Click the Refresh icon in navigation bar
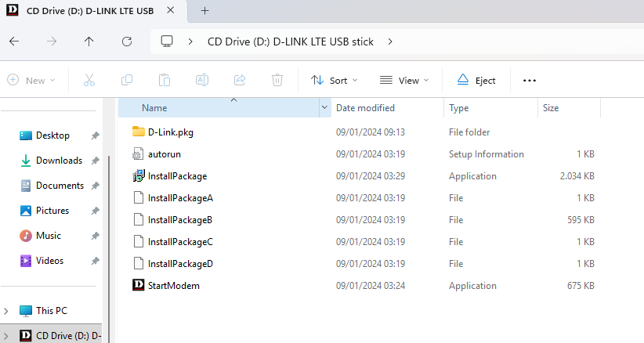The width and height of the screenshot is (644, 343). pos(127,42)
